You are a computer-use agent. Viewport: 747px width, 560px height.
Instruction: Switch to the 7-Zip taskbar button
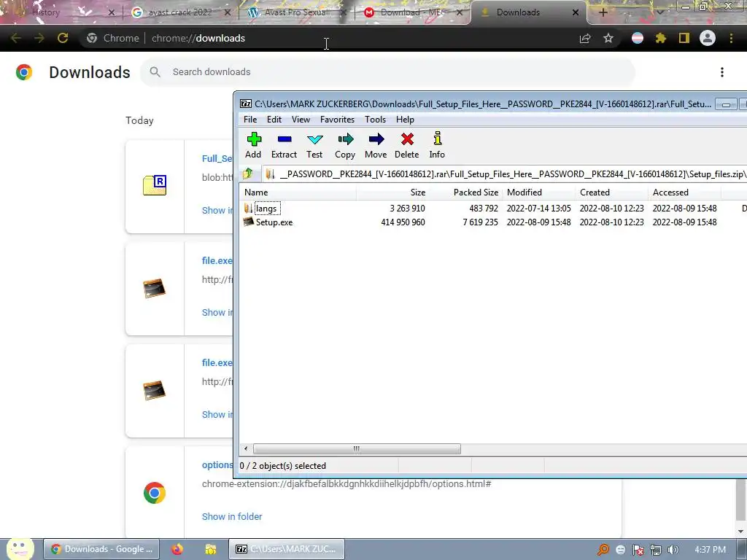(x=286, y=549)
